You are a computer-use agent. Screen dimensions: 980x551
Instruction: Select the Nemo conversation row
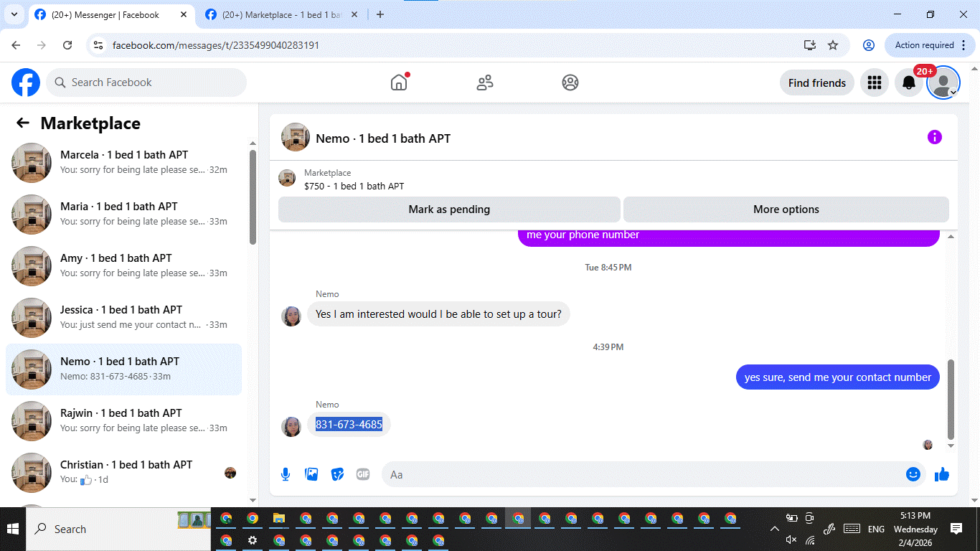[x=124, y=369]
